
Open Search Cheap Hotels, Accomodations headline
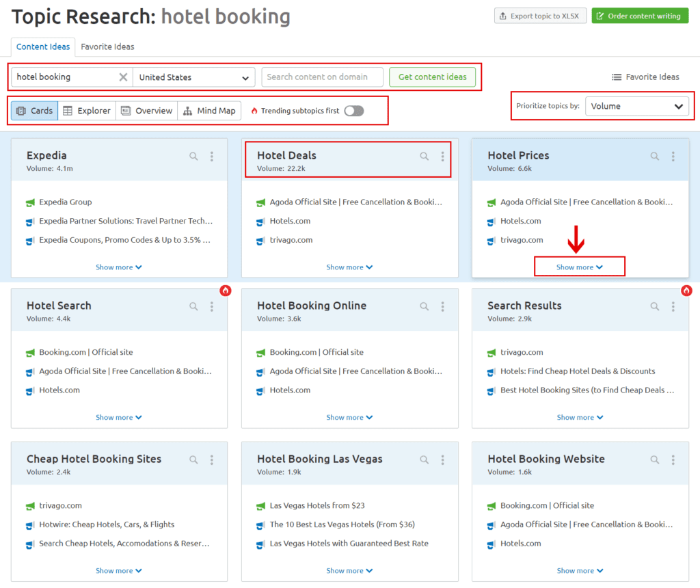(124, 544)
